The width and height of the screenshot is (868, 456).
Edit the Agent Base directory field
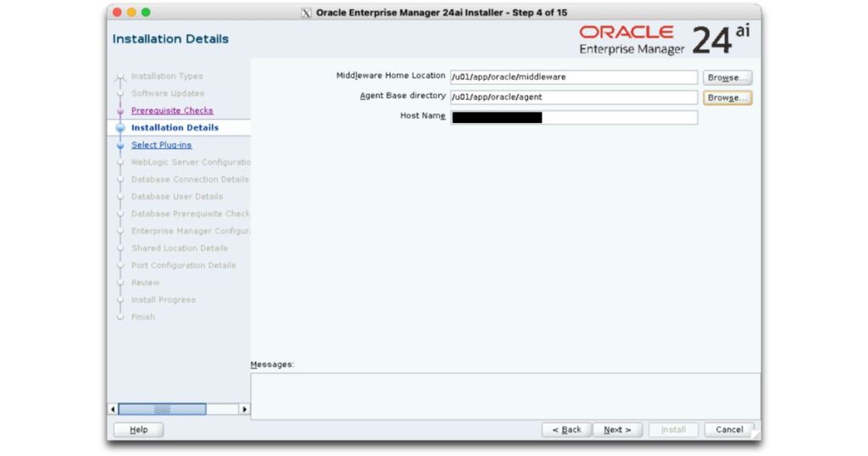(574, 97)
